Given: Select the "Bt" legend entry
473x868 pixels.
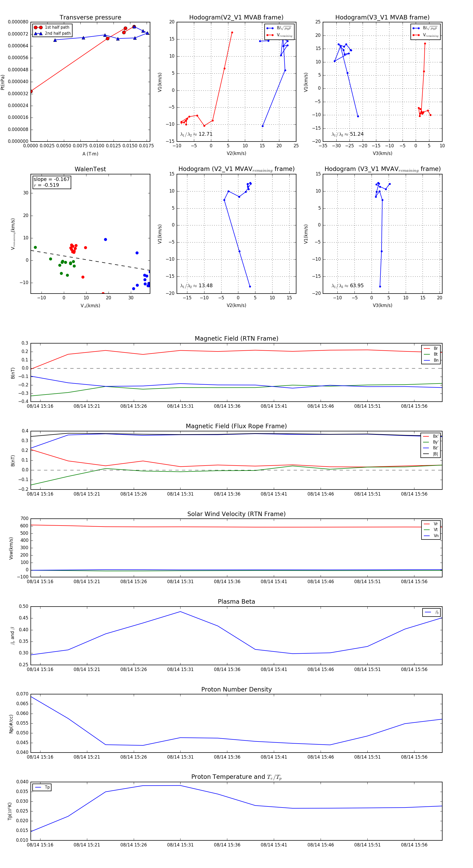Looking at the screenshot, I should [431, 355].
